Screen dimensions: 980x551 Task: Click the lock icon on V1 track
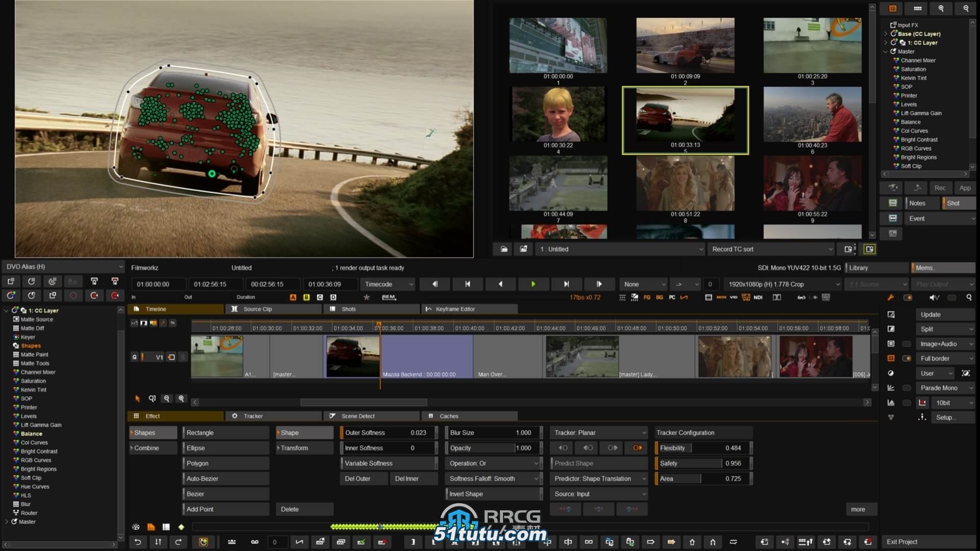pos(134,357)
